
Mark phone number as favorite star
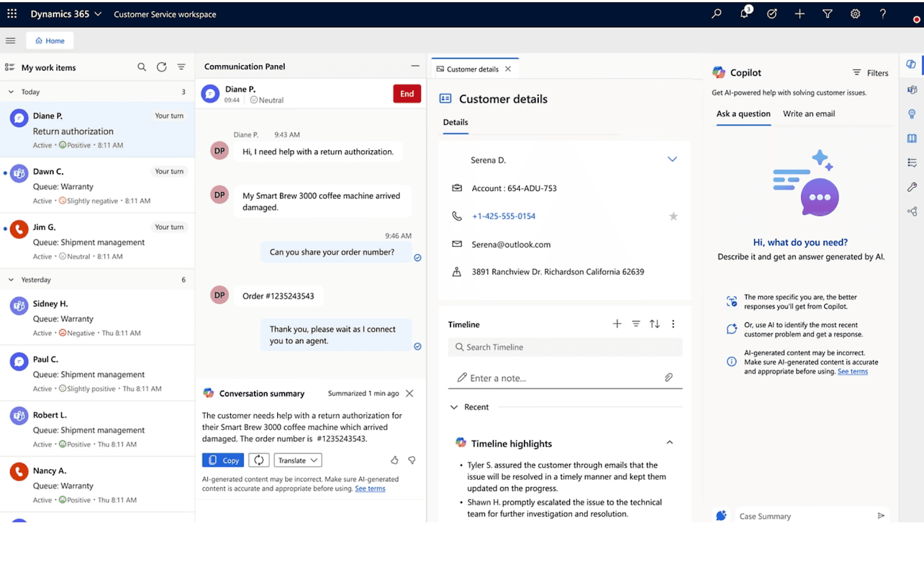tap(673, 216)
